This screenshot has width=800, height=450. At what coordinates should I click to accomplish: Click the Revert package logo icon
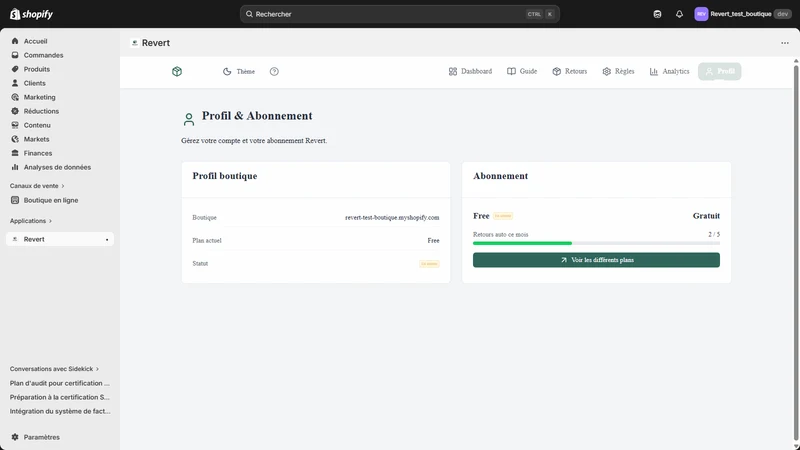[177, 71]
